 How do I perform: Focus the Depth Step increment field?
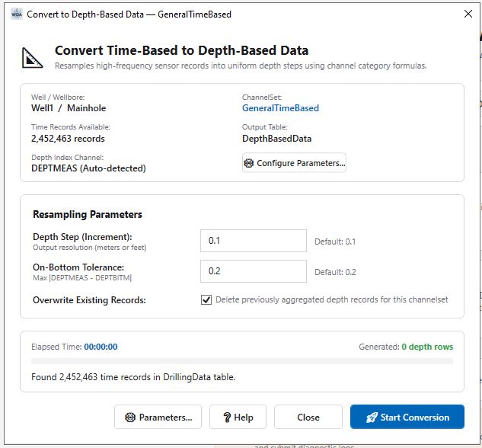pyautogui.click(x=254, y=241)
